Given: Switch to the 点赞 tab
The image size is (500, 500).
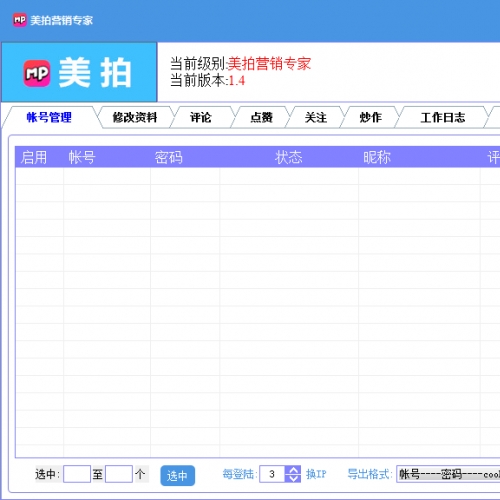Looking at the screenshot, I should (x=261, y=117).
